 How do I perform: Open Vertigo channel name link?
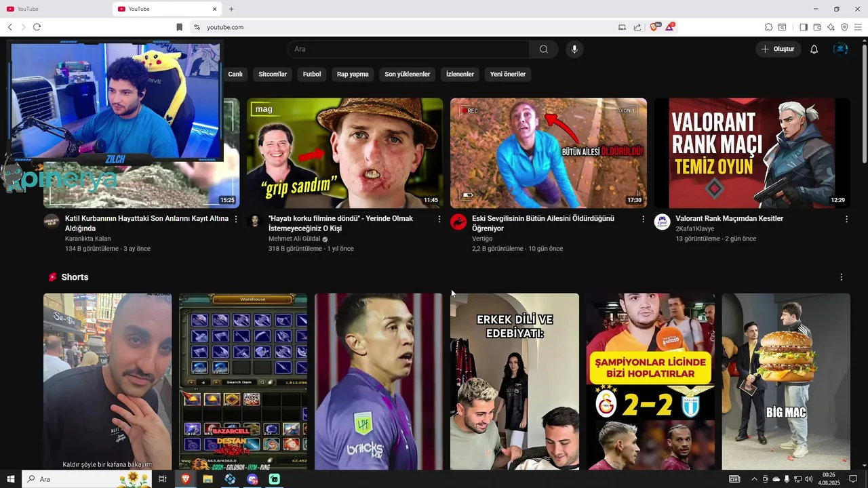coord(482,239)
